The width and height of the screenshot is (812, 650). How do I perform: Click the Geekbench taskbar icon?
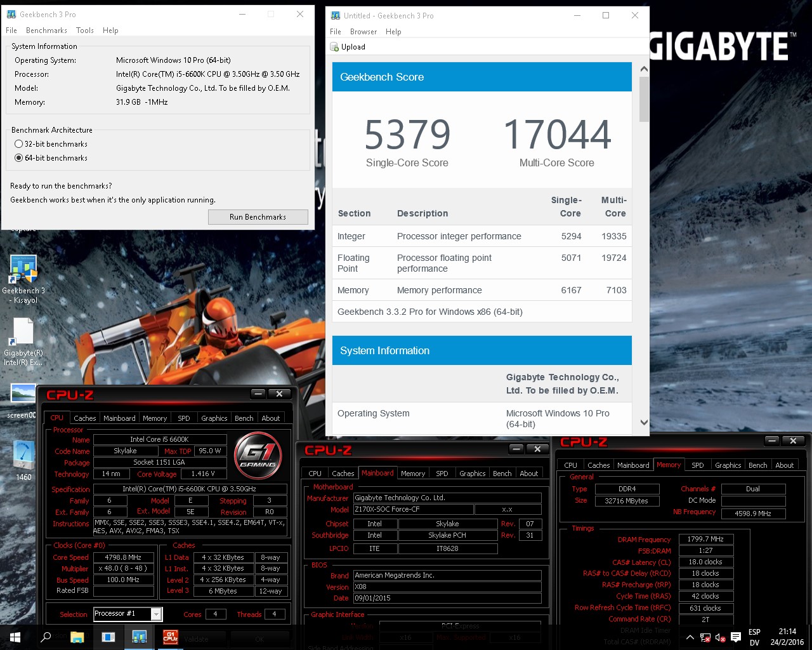pos(140,637)
